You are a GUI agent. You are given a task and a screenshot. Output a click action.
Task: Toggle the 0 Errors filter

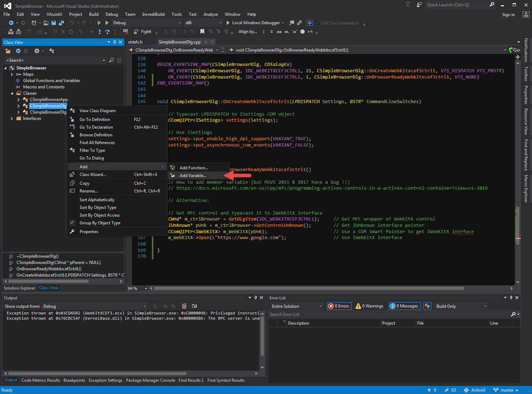pos(339,306)
